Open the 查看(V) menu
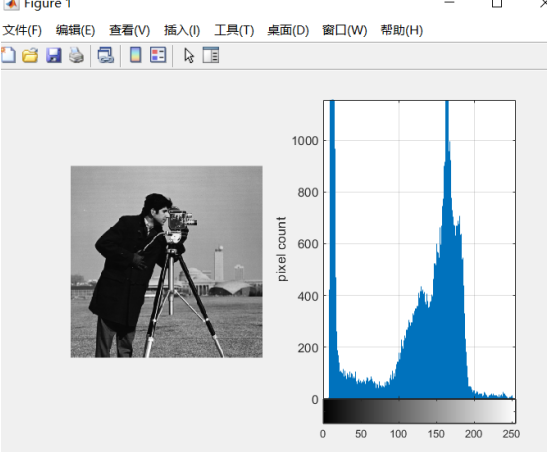Screen dimensions: 547x452 129,30
